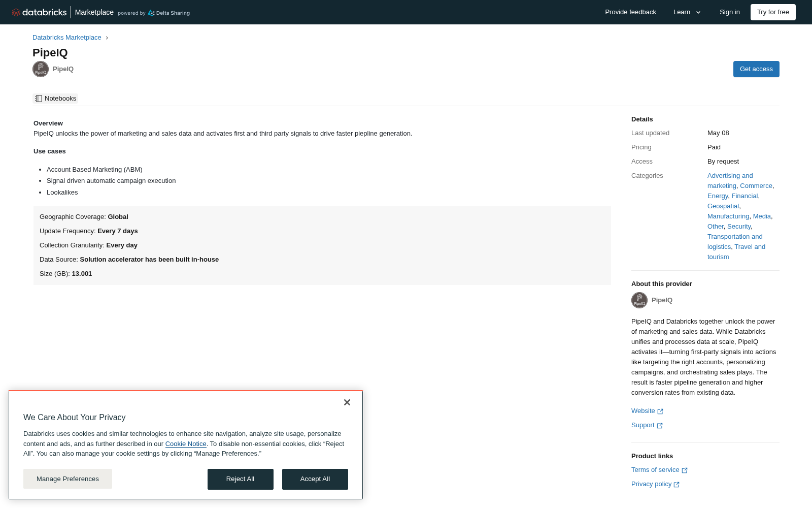Image resolution: width=812 pixels, height=508 pixels.
Task: Click the 'Every 7 days' value
Action: tap(118, 231)
